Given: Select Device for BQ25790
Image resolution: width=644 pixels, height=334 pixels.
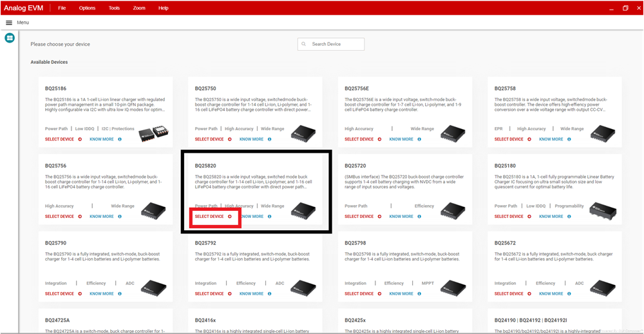Looking at the screenshot, I should [x=59, y=294].
